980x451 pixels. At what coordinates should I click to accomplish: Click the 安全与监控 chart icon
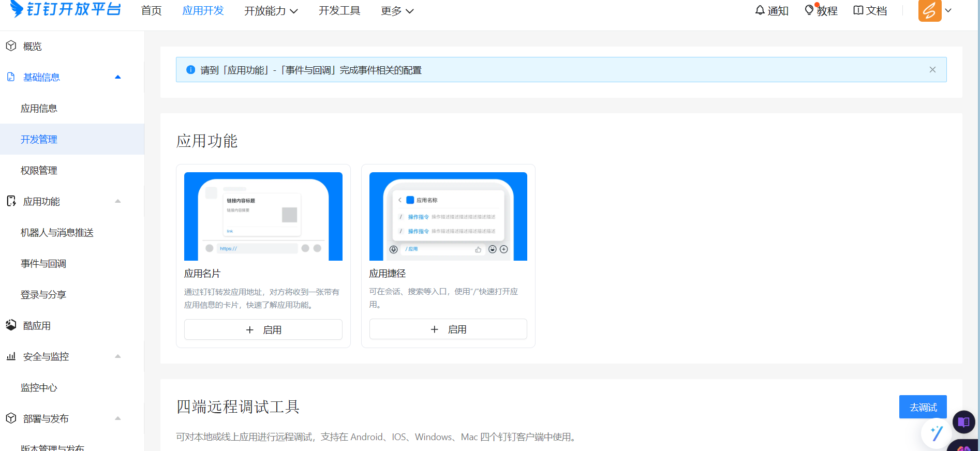click(11, 356)
